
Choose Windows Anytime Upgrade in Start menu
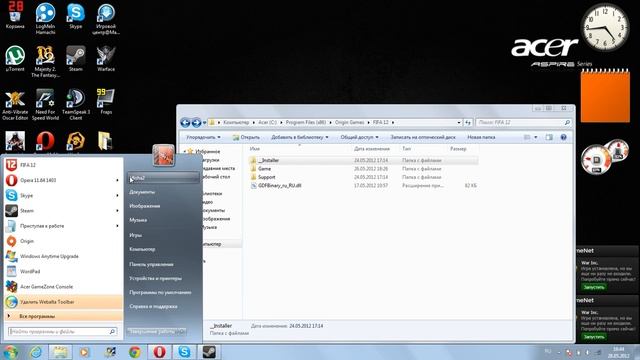(x=63, y=256)
